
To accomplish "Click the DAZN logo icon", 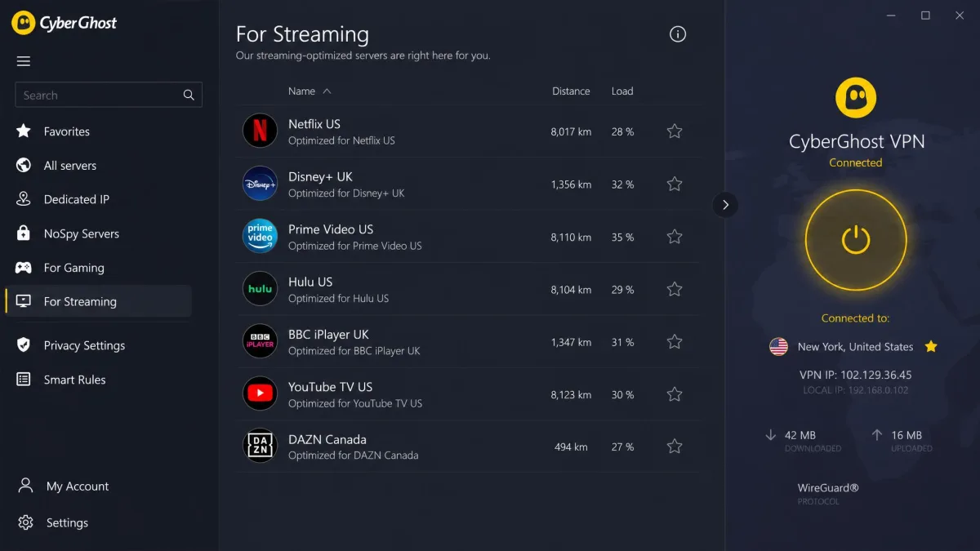I will coord(260,447).
